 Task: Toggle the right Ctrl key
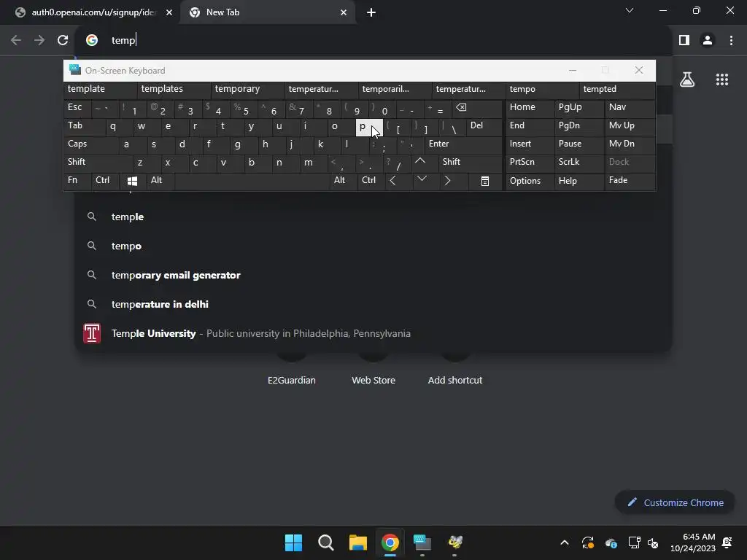[x=371, y=181]
